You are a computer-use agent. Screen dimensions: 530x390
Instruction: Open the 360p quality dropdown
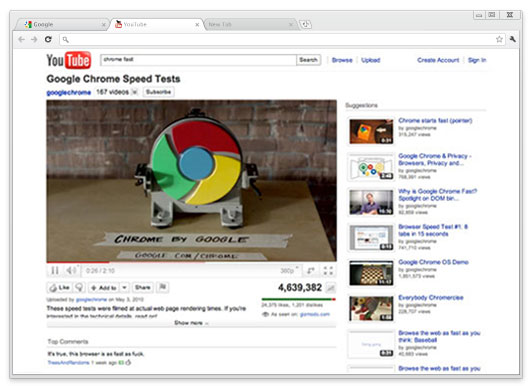pos(290,271)
